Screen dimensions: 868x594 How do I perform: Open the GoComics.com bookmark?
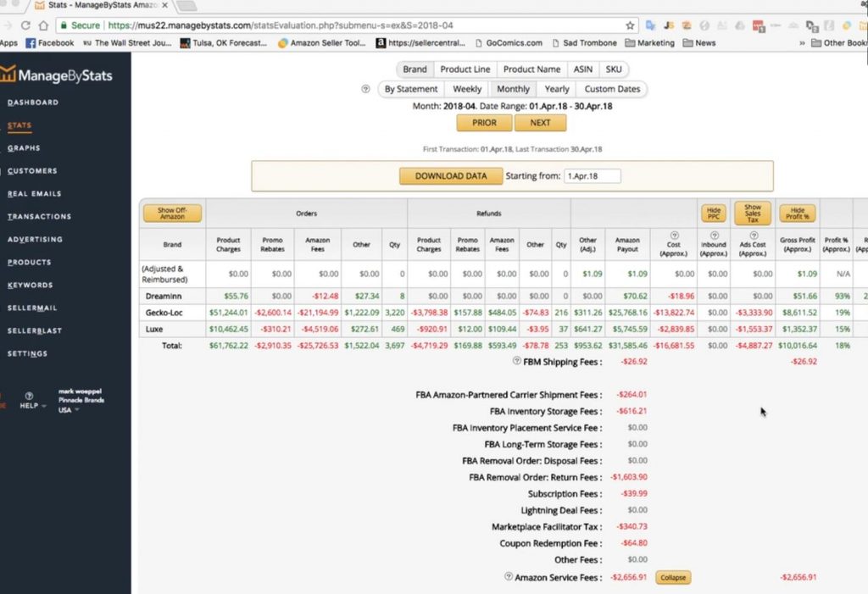[x=509, y=42]
